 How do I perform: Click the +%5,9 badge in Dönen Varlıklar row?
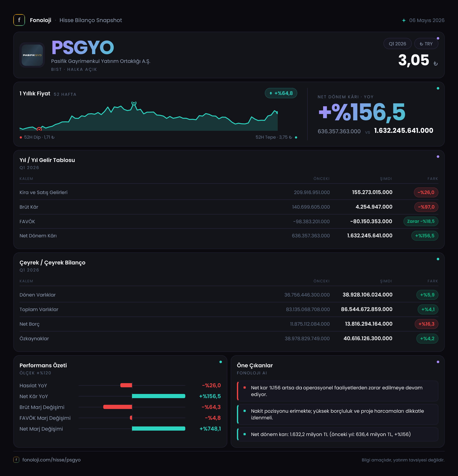click(427, 295)
